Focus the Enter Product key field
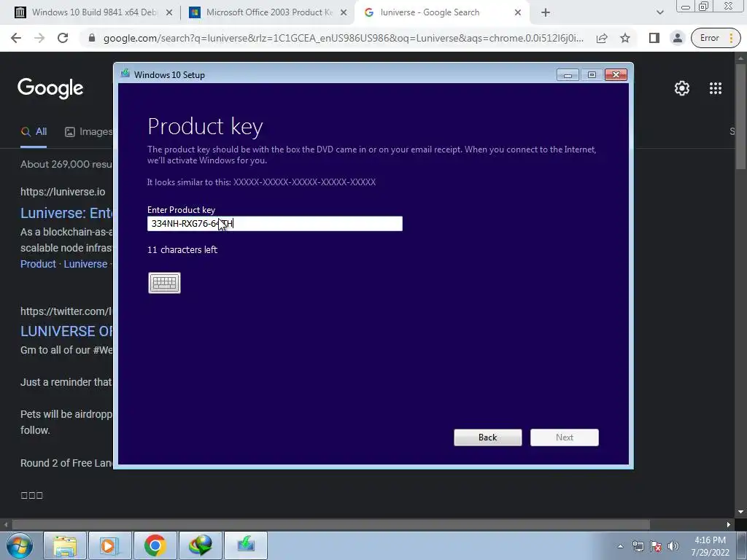 pyautogui.click(x=275, y=223)
